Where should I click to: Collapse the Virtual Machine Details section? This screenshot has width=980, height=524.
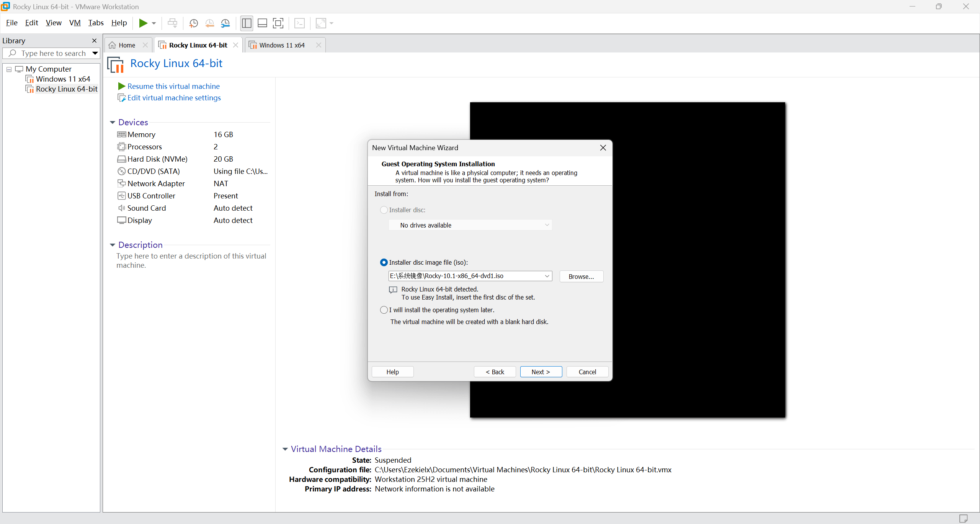(x=285, y=449)
